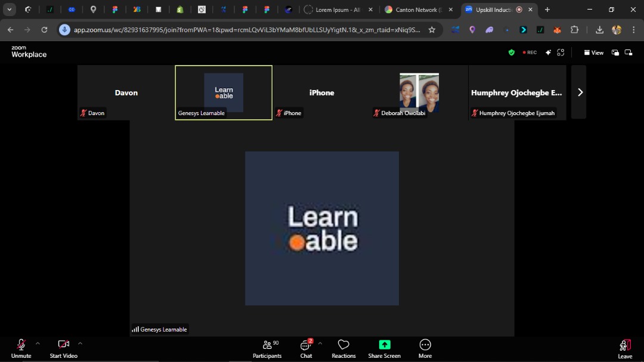The height and width of the screenshot is (362, 644).
Task: Open the MetaMask fox extension
Action: coord(558,30)
